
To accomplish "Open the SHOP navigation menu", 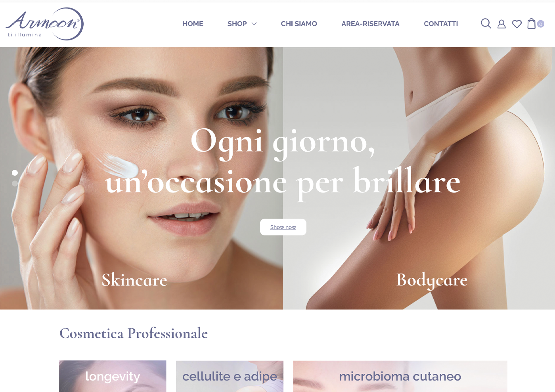I will coord(237,24).
